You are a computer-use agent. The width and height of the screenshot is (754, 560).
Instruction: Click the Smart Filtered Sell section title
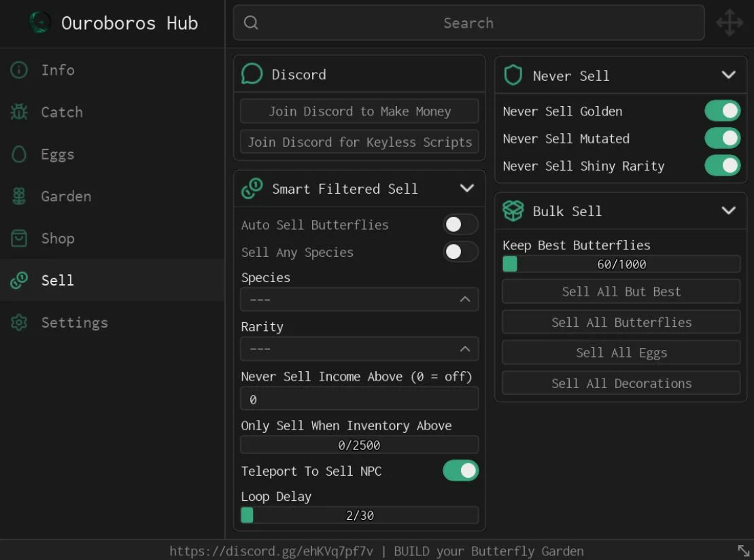345,189
